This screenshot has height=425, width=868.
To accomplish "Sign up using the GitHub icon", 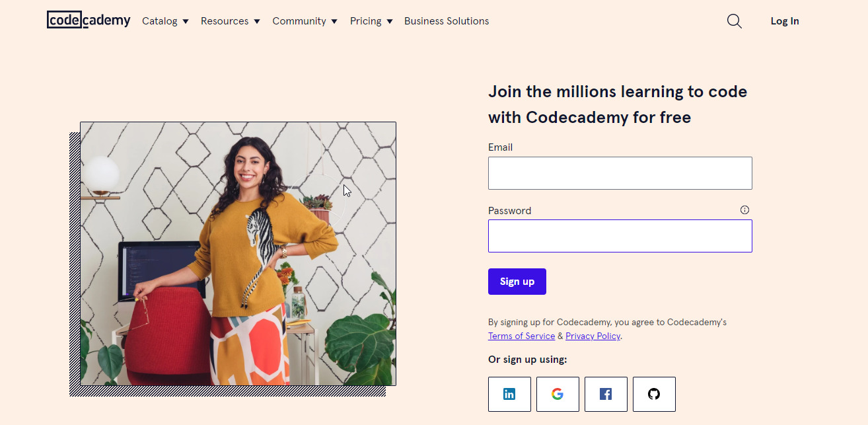I will (x=654, y=394).
